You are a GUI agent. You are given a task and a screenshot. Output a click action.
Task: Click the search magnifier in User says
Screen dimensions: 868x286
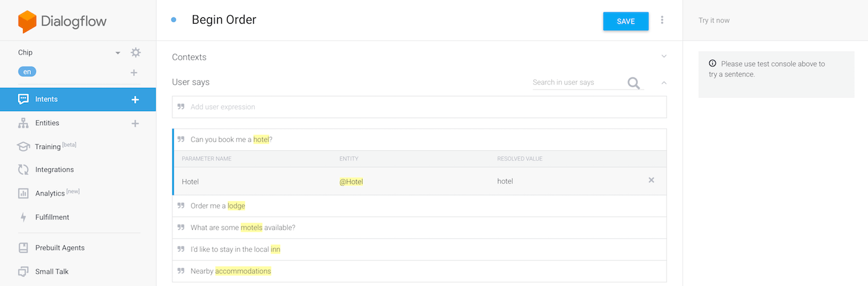633,83
